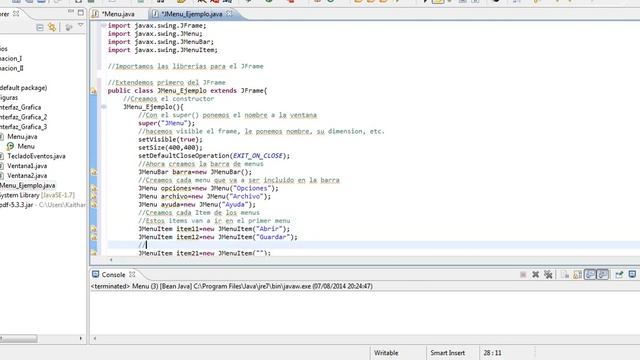Click warning marker on JMenu ayuda line
The image size is (640, 360).
pos(93,205)
